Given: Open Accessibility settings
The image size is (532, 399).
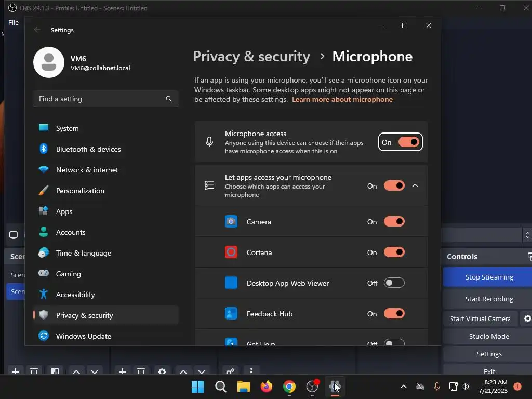Looking at the screenshot, I should pyautogui.click(x=106, y=295).
